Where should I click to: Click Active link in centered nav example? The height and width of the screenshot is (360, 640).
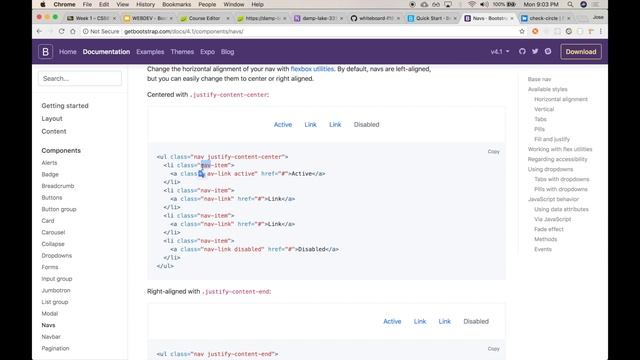(x=283, y=124)
